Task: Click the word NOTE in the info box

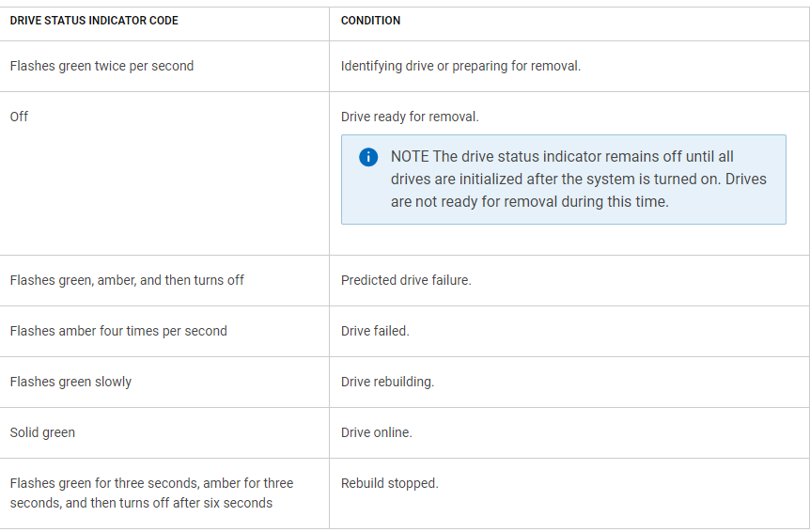Action: click(x=410, y=156)
